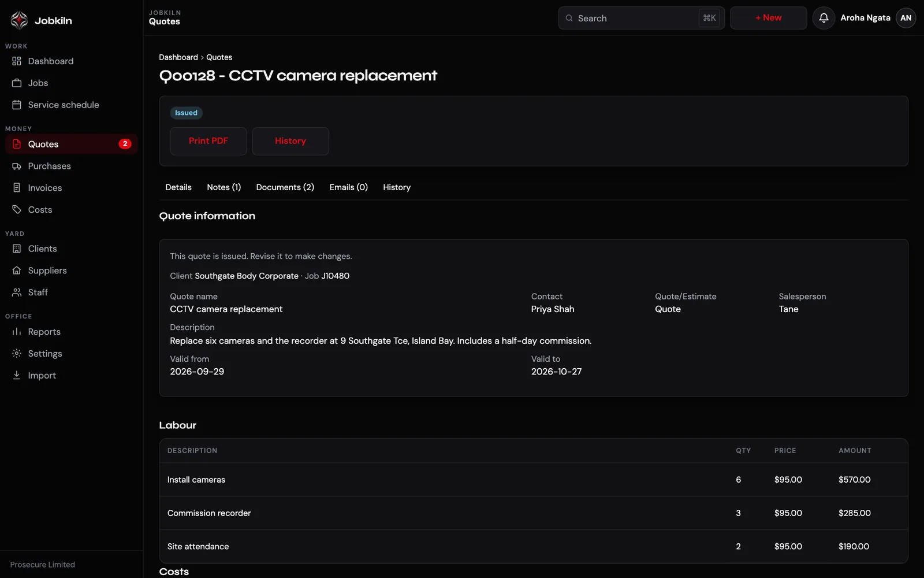
Task: Click the Purchases truck icon
Action: click(17, 166)
